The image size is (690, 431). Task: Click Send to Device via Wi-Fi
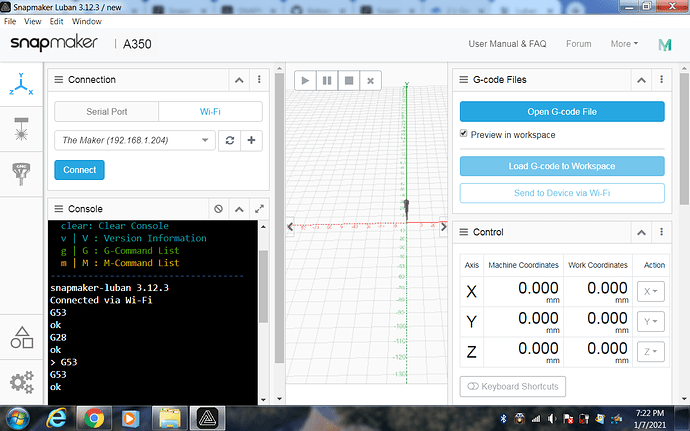[x=562, y=193]
